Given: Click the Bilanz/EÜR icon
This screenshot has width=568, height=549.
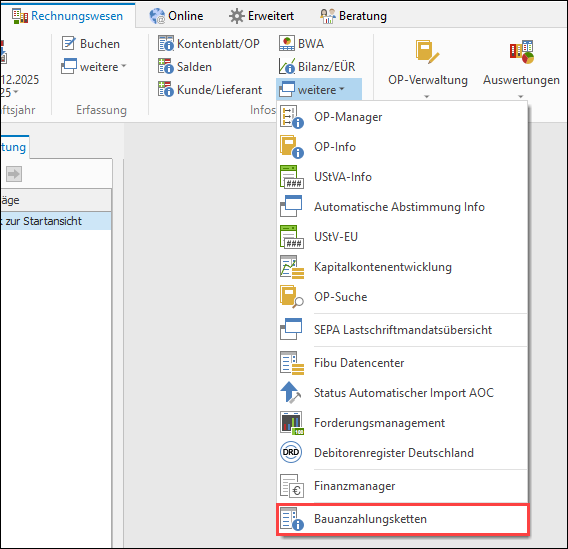Looking at the screenshot, I should (x=287, y=66).
